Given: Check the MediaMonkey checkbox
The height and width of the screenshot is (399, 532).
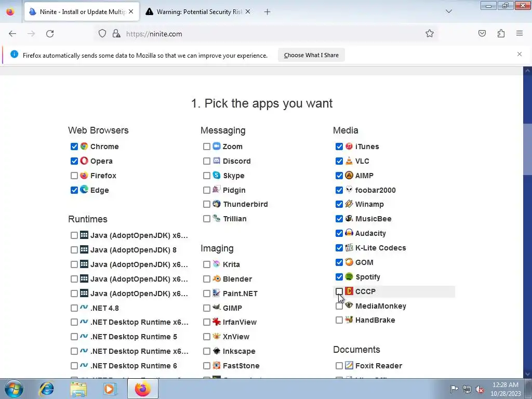Looking at the screenshot, I should pos(339,305).
